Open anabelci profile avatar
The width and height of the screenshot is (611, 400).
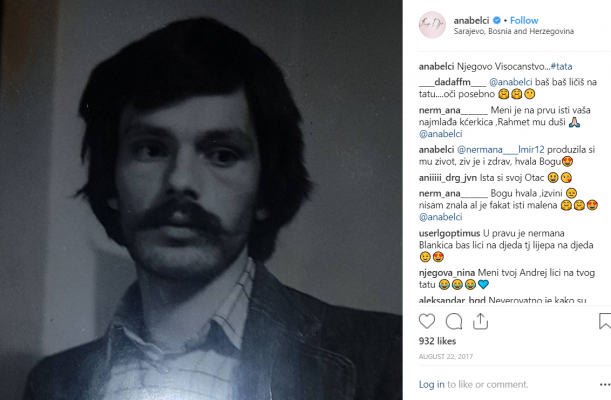432,25
